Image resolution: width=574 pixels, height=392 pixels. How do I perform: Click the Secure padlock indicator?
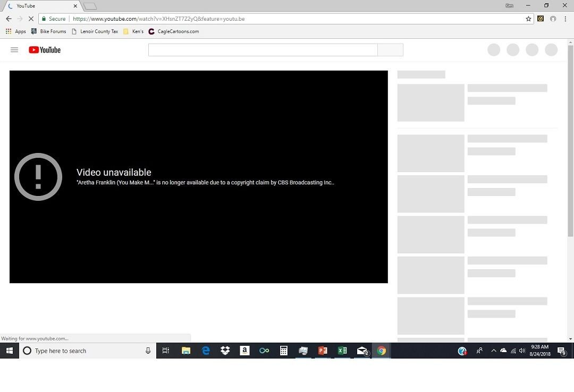[54, 19]
